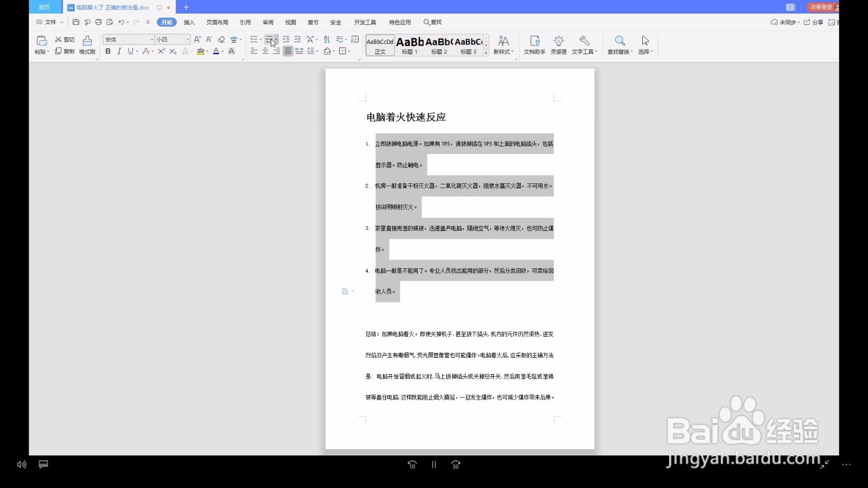Toggle bold formatting
The image size is (868, 488).
point(107,52)
